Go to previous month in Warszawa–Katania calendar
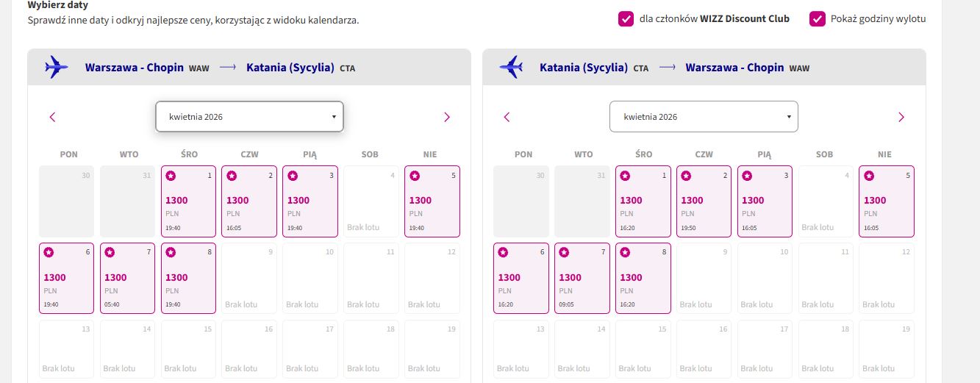This screenshot has width=980, height=383. point(52,117)
